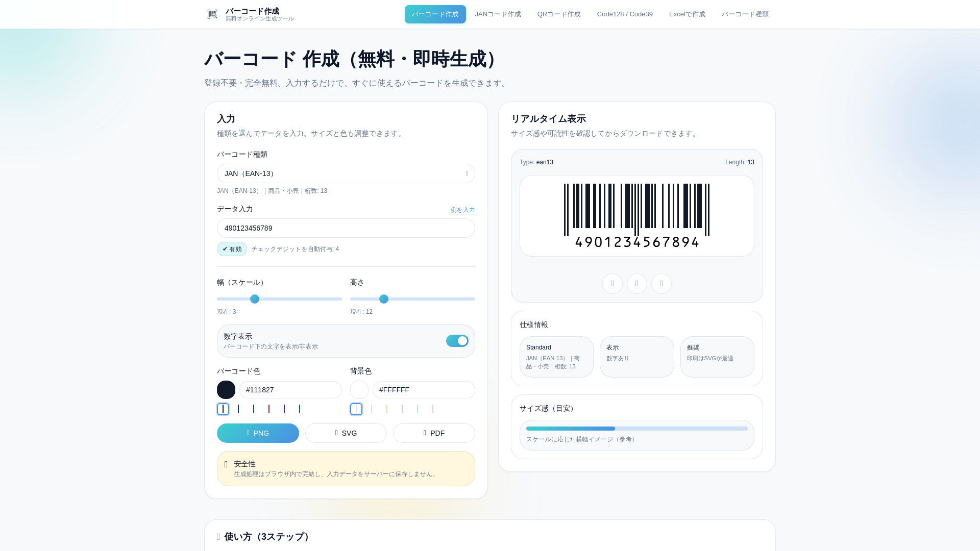980x551 pixels.
Task: Download barcode as SVG
Action: tap(346, 433)
